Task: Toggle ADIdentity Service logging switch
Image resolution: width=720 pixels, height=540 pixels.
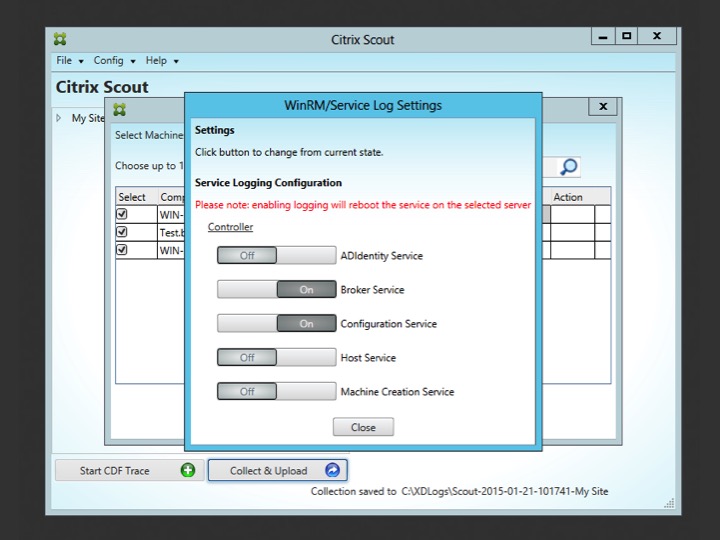Action: (276, 255)
